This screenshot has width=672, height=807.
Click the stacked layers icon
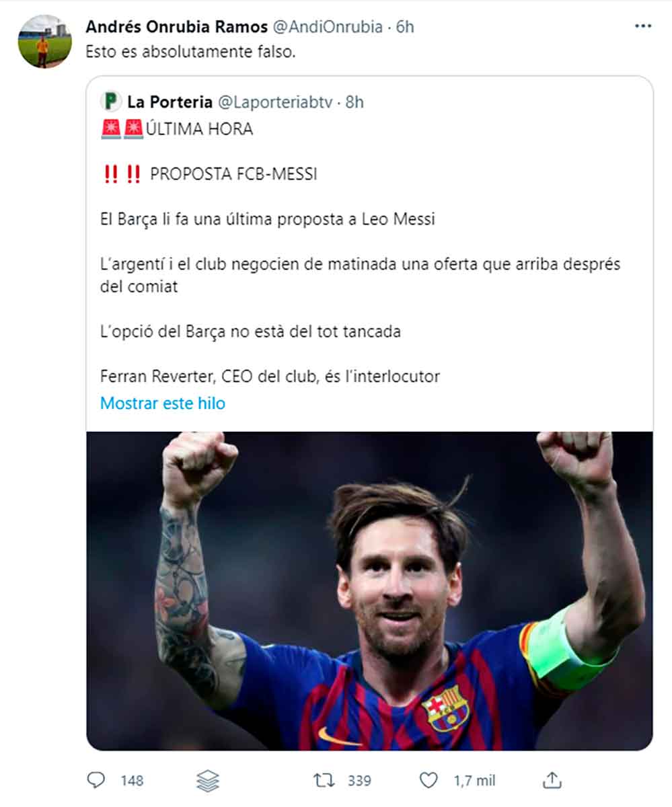click(207, 780)
